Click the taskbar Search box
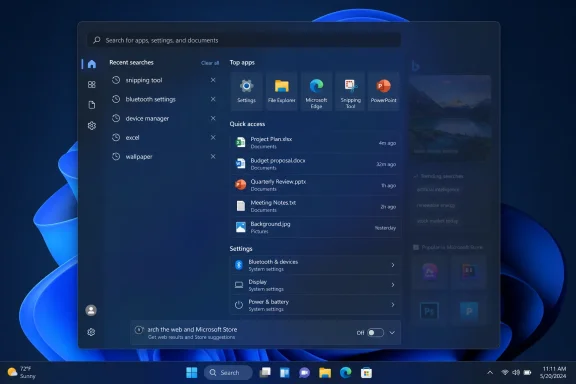The height and width of the screenshot is (384, 576). (x=228, y=373)
